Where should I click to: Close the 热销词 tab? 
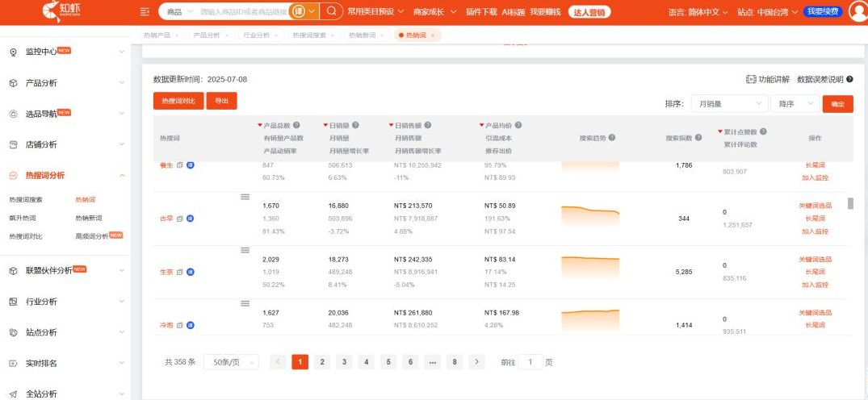click(432, 35)
